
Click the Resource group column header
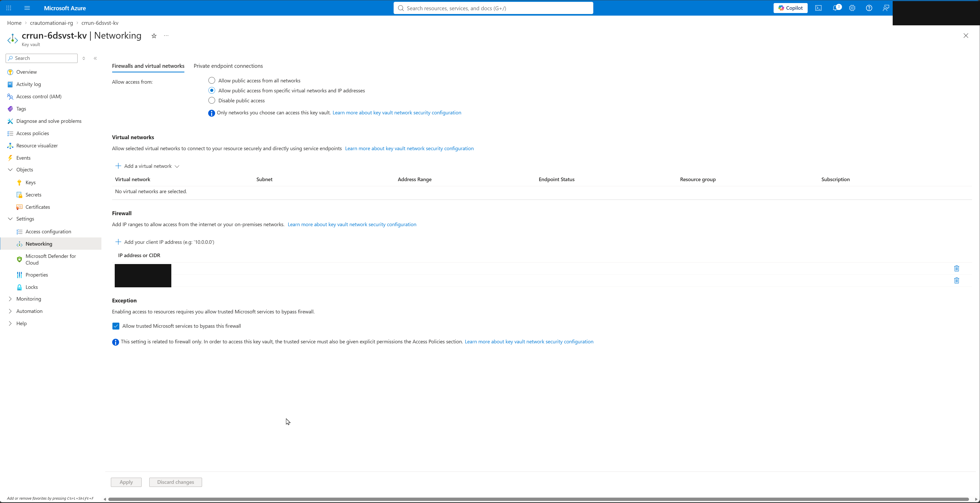click(698, 179)
